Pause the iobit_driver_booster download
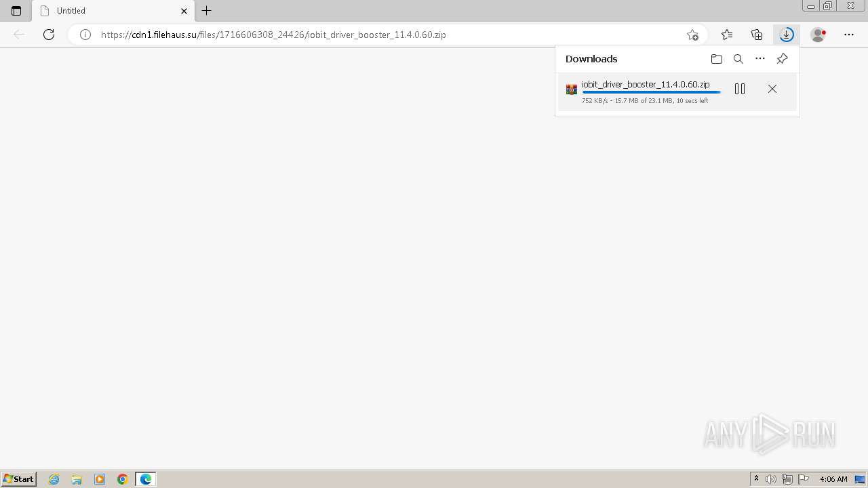This screenshot has height=488, width=868. (x=740, y=89)
